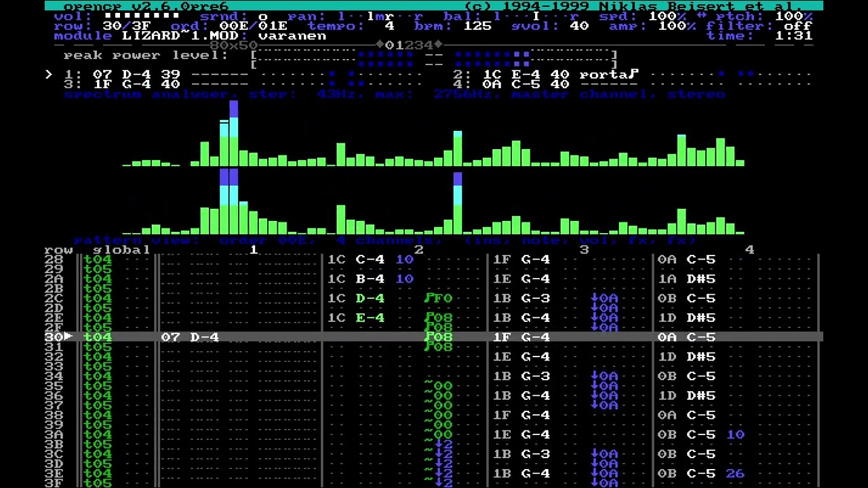The width and height of the screenshot is (868, 488).
Task: Click note 1C E-4 in channel 2
Action: click(356, 318)
